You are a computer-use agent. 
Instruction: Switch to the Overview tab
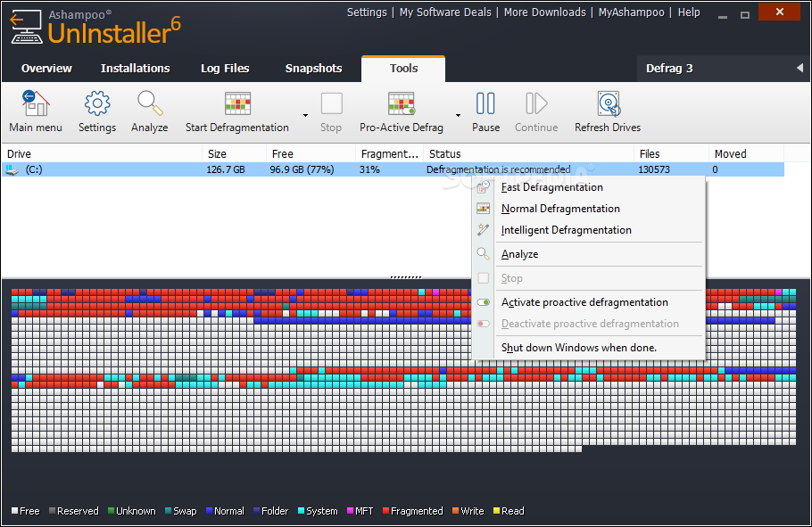46,69
